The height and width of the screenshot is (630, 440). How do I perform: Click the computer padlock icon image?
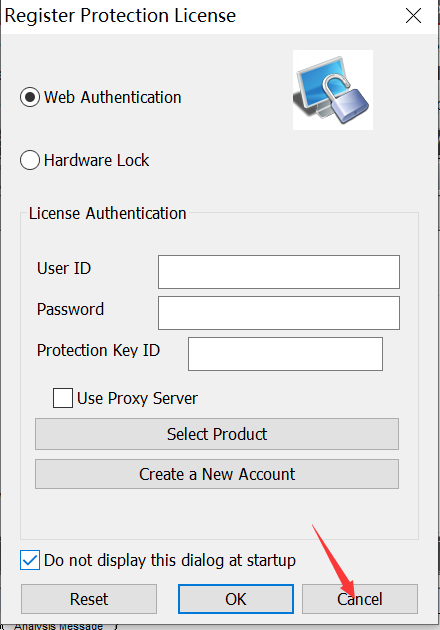click(x=333, y=90)
